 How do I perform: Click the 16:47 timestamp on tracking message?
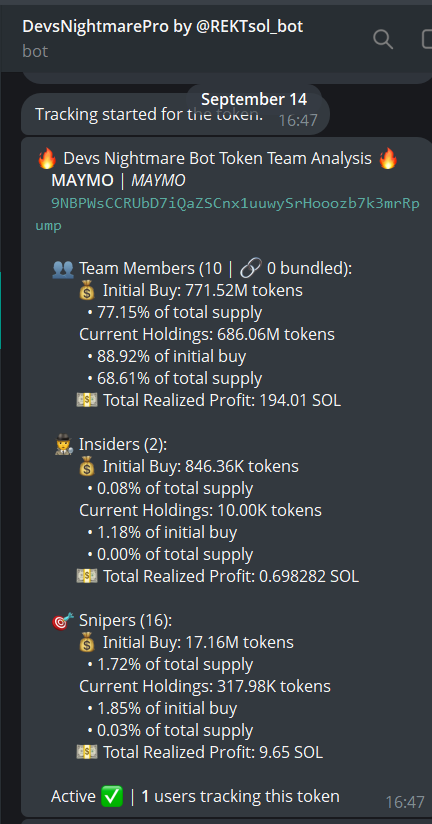[298, 121]
